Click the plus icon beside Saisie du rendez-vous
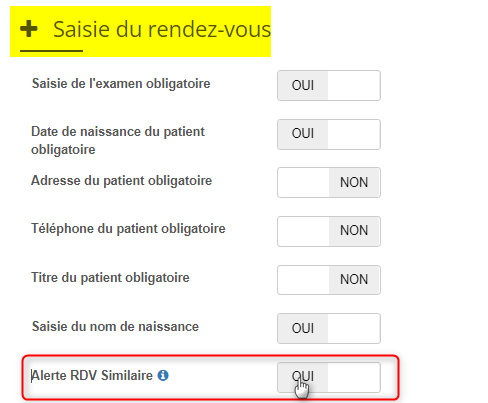The width and height of the screenshot is (488, 403). pyautogui.click(x=29, y=29)
